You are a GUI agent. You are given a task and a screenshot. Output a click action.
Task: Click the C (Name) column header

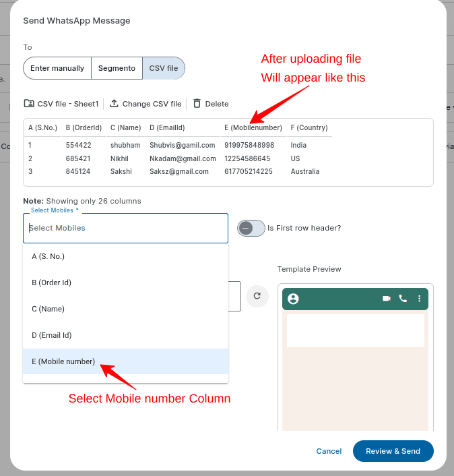coord(125,128)
